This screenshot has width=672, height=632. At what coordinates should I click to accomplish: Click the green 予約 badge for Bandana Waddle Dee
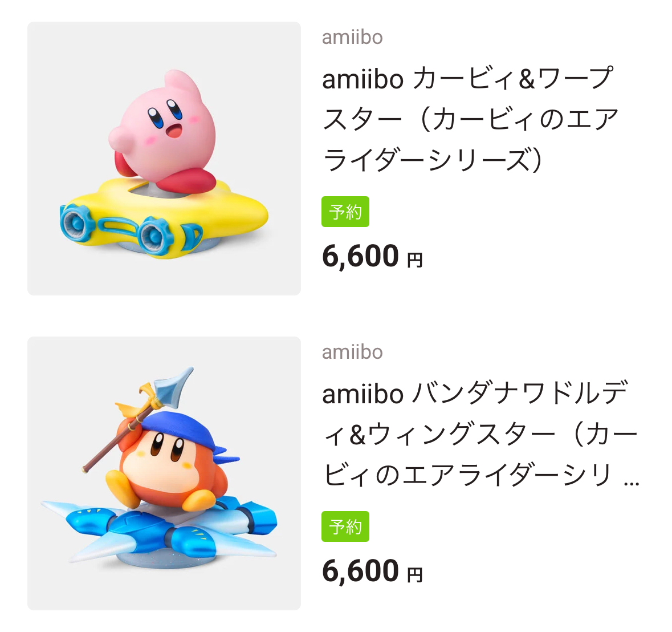point(345,526)
